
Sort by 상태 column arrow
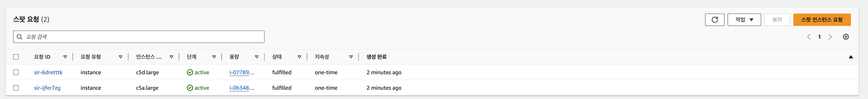[299, 57]
